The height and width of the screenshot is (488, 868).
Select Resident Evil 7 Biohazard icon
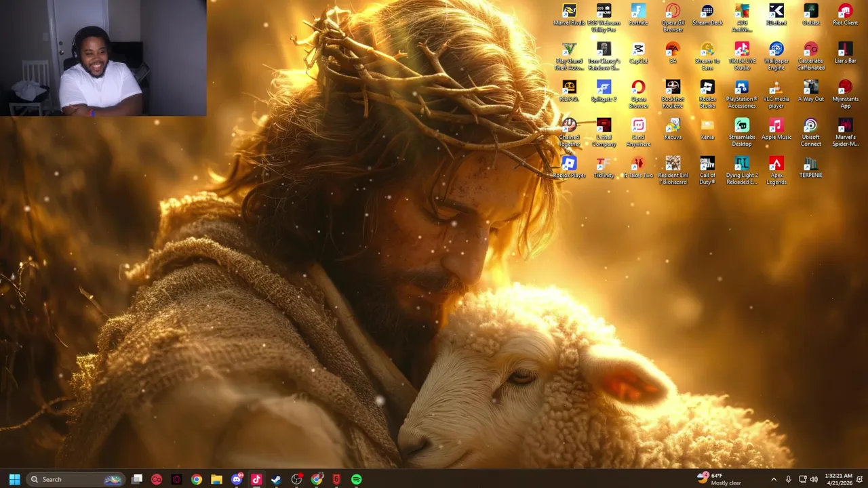point(673,170)
